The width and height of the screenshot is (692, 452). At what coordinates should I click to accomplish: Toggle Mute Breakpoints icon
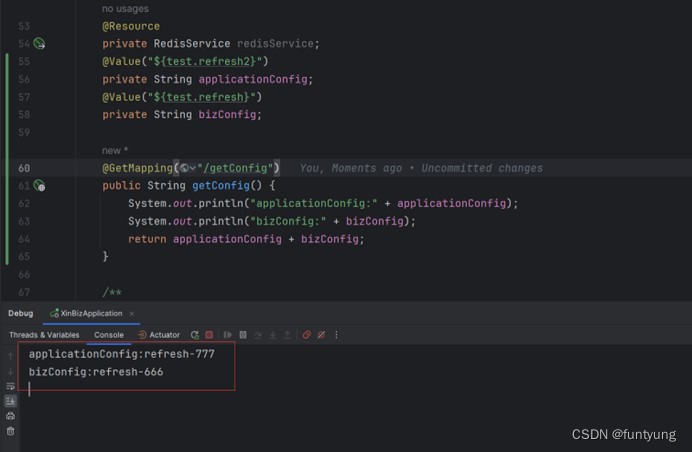click(x=321, y=335)
